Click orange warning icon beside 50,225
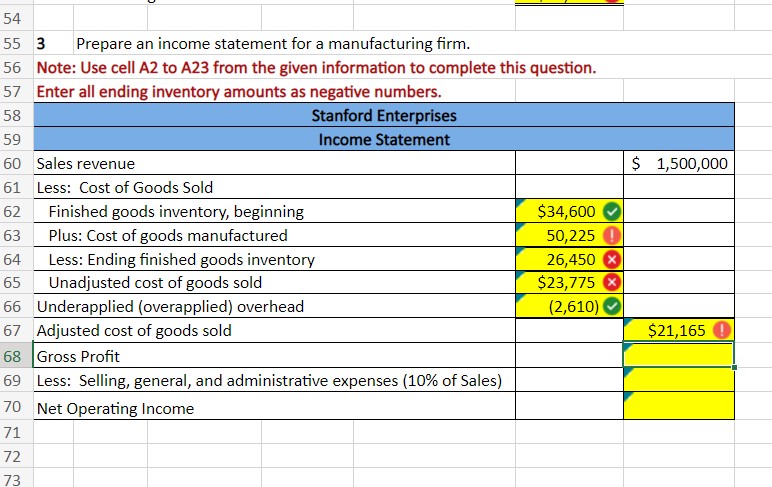 (x=612, y=236)
